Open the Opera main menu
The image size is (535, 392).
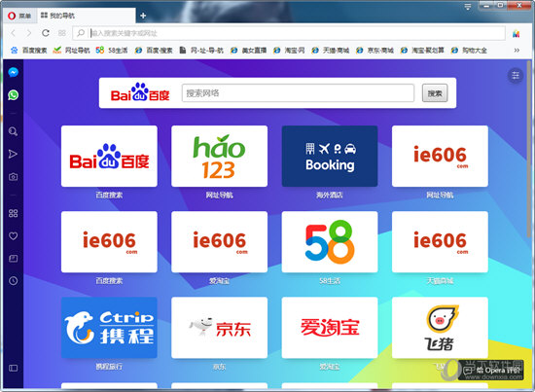[19, 16]
